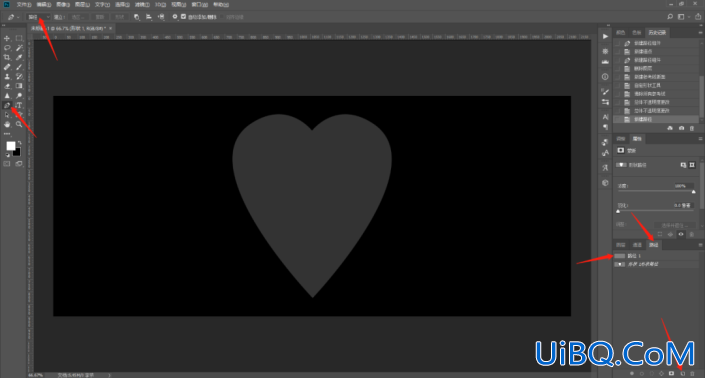Toggle mask visibility eye in Properties
705x378 pixels.
coord(681,234)
